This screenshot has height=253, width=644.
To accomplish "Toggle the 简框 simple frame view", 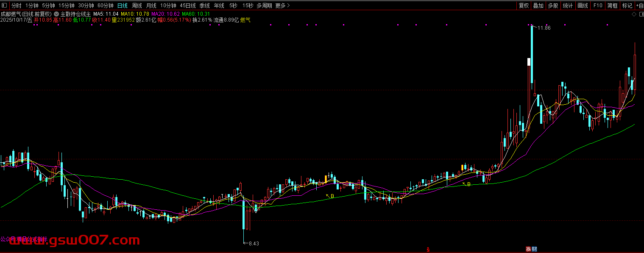I will pyautogui.click(x=612, y=6).
